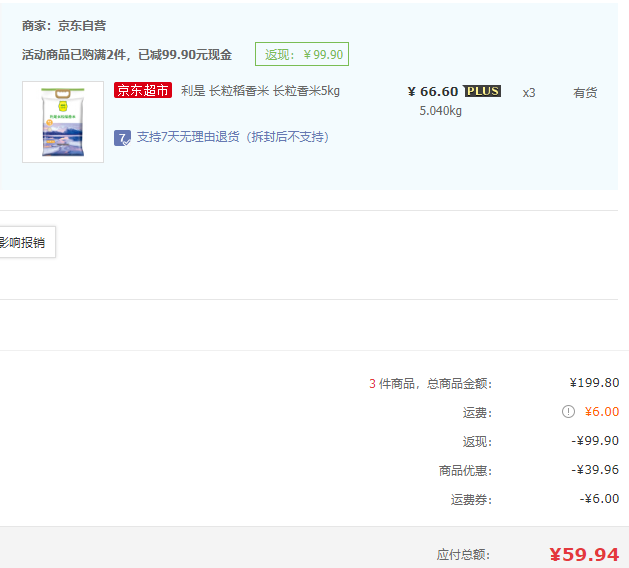Viewport: 629px width, 568px height.
Task: Click the ¥66.60 unit price
Action: click(433, 92)
